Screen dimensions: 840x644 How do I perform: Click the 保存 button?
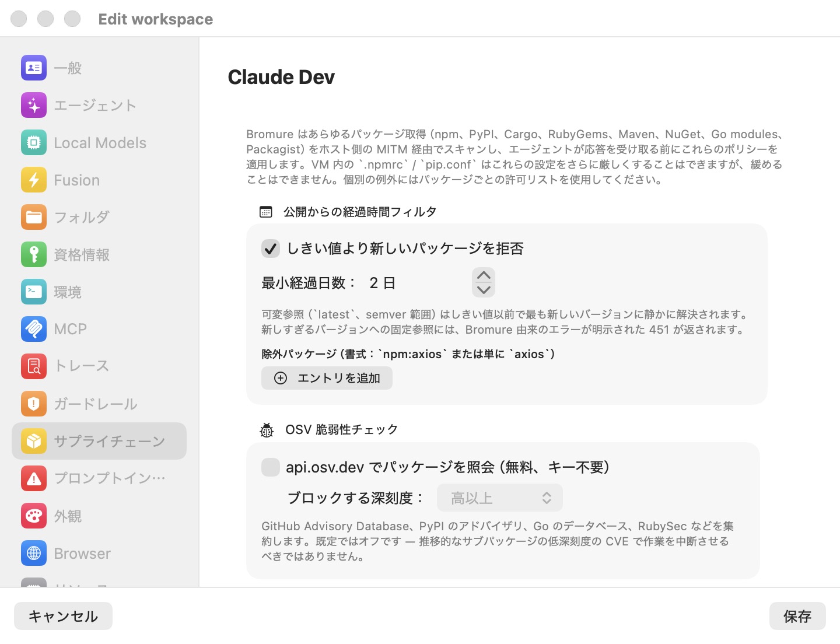(797, 616)
